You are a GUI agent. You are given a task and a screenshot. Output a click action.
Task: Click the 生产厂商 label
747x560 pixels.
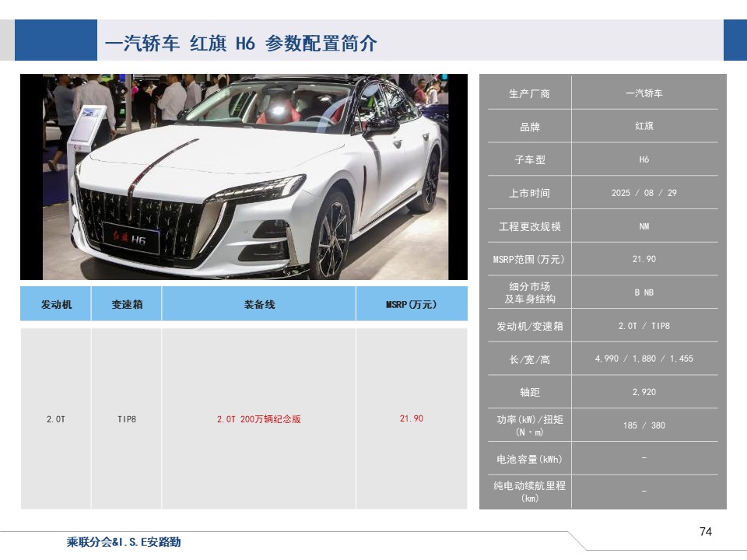[x=529, y=94]
